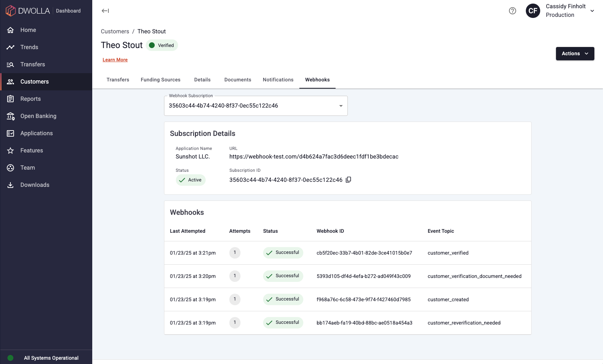
Task: Open the Details tab
Action: 202,80
